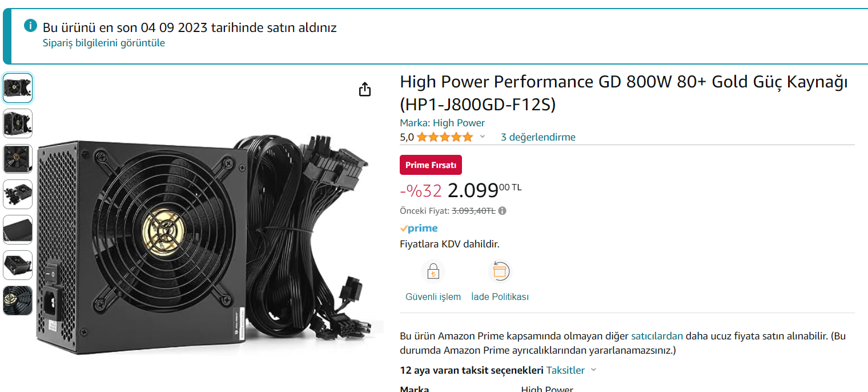Open the Taksitler installments link
868x392 pixels.
[x=565, y=370]
